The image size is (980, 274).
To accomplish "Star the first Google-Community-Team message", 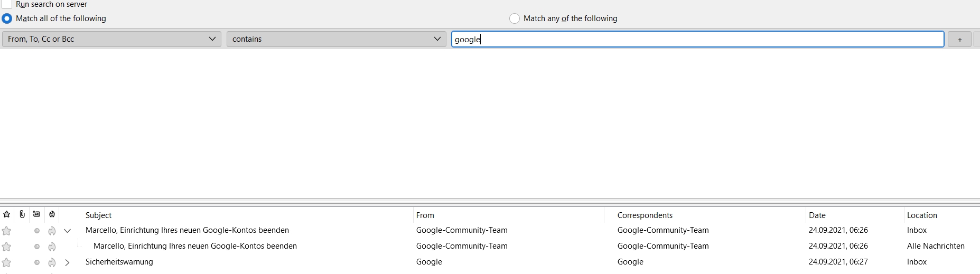I will [x=6, y=231].
